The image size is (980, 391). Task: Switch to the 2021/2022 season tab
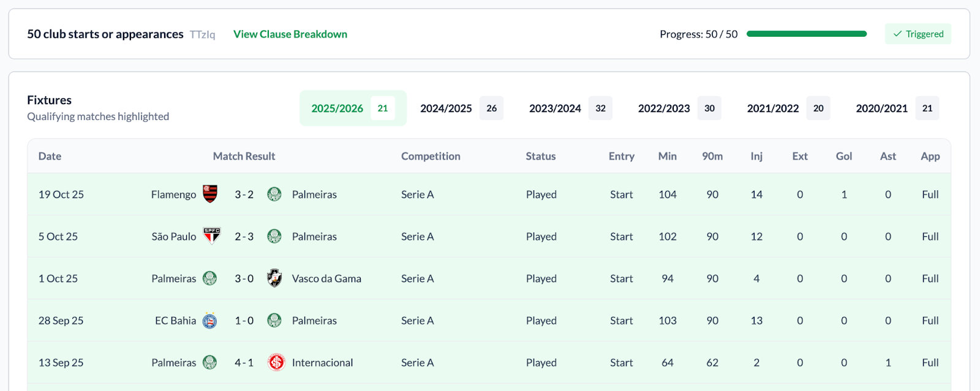(x=788, y=108)
